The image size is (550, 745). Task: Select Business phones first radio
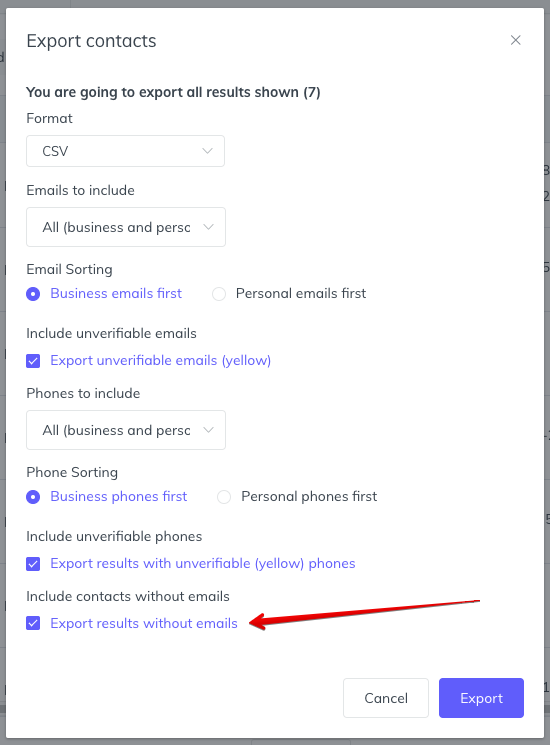click(x=33, y=497)
